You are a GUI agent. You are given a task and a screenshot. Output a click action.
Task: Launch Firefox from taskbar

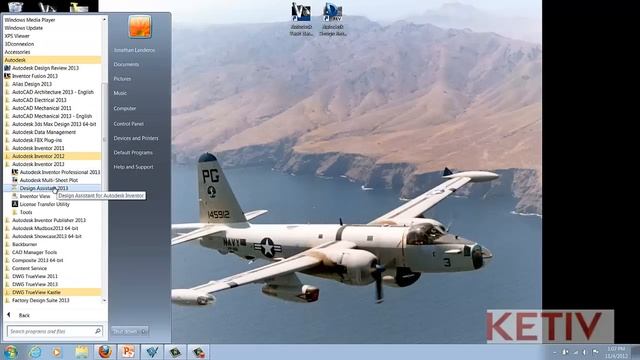[105, 352]
